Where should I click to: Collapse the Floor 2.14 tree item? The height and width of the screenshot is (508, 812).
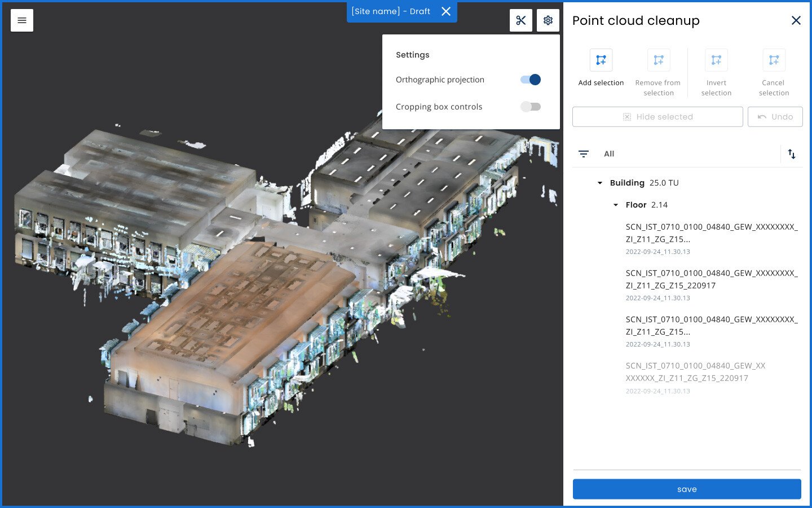615,205
